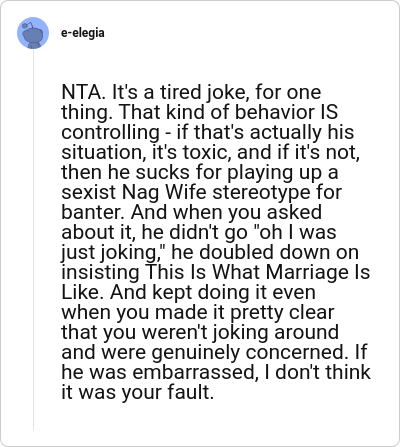
Task: Click the quoted phrase "oh I was"
Action: point(295,232)
